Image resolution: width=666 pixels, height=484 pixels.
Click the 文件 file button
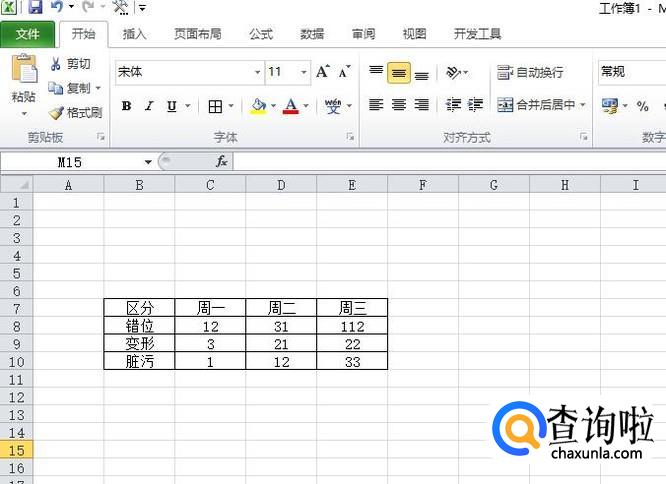[x=28, y=34]
